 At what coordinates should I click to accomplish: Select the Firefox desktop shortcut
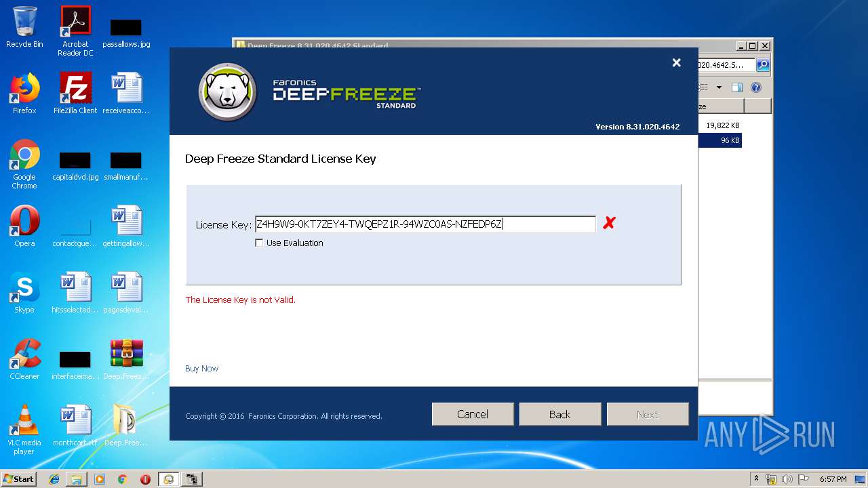click(x=24, y=94)
